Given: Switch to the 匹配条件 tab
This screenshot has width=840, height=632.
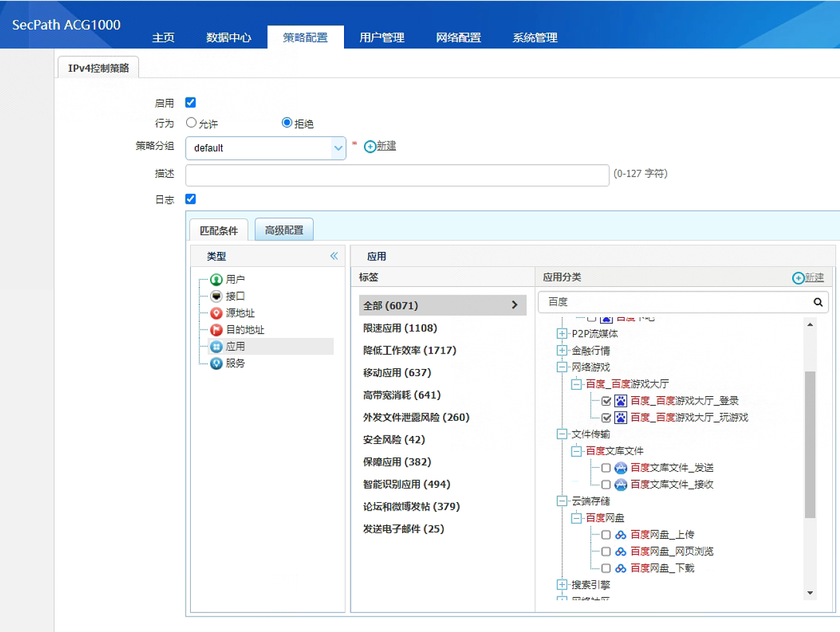Looking at the screenshot, I should (x=219, y=230).
